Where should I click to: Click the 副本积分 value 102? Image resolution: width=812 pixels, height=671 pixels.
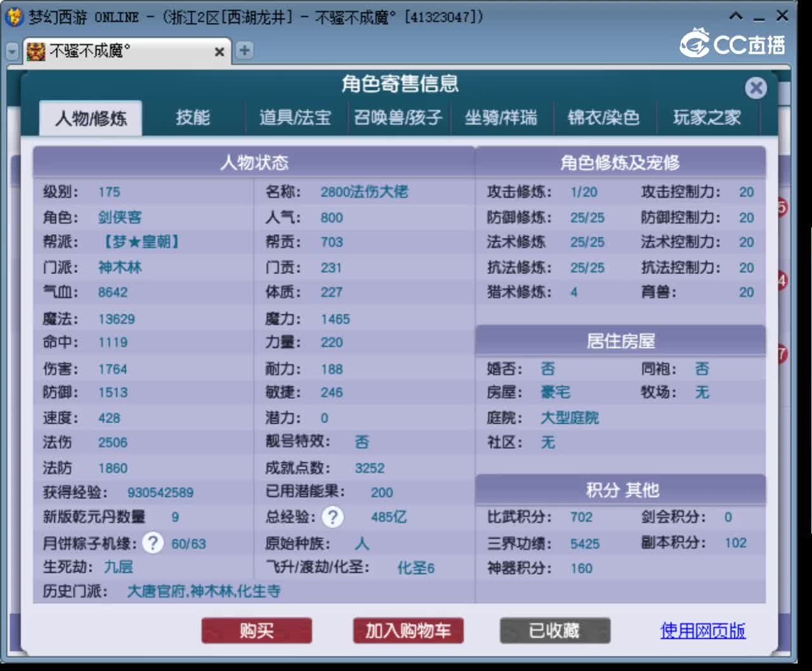[x=736, y=543]
